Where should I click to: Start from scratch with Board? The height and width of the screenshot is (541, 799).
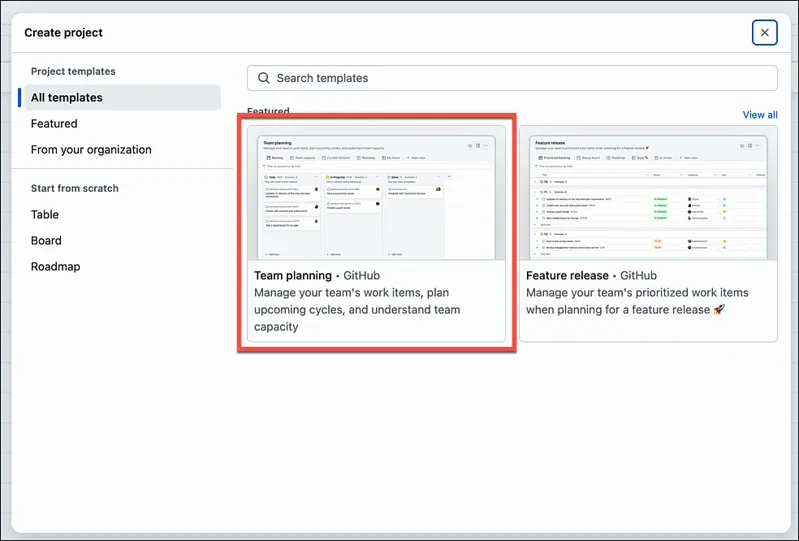coord(46,240)
